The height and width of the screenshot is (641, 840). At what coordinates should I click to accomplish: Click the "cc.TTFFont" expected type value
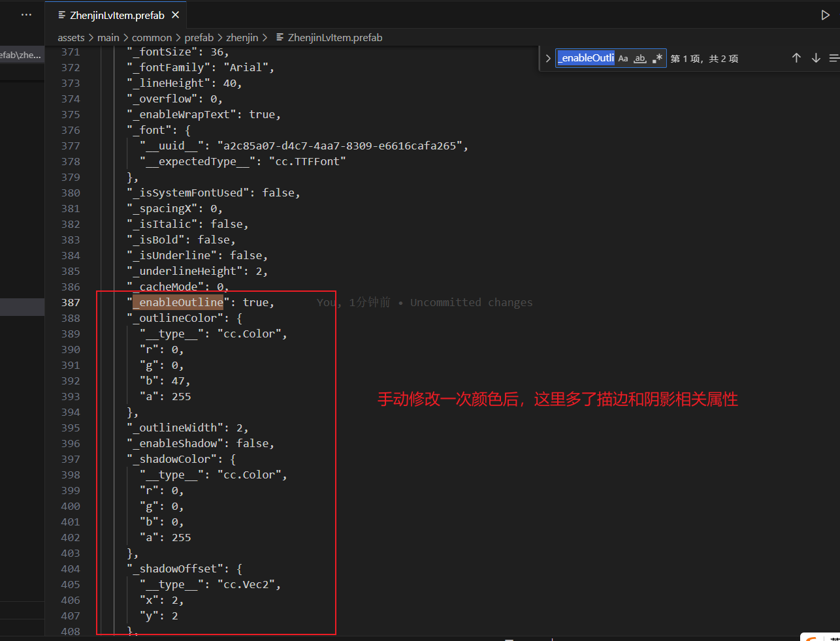[x=307, y=161]
